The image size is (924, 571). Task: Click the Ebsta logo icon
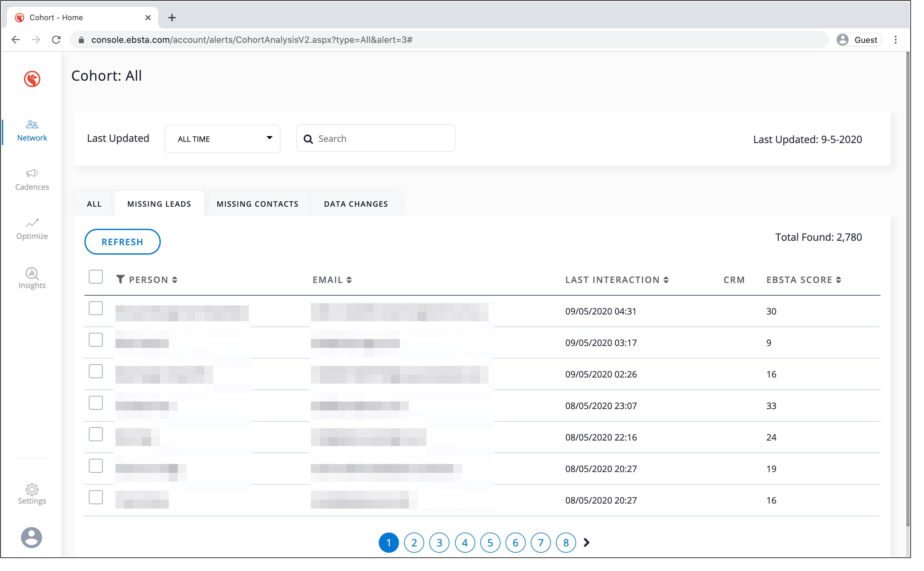[32, 79]
